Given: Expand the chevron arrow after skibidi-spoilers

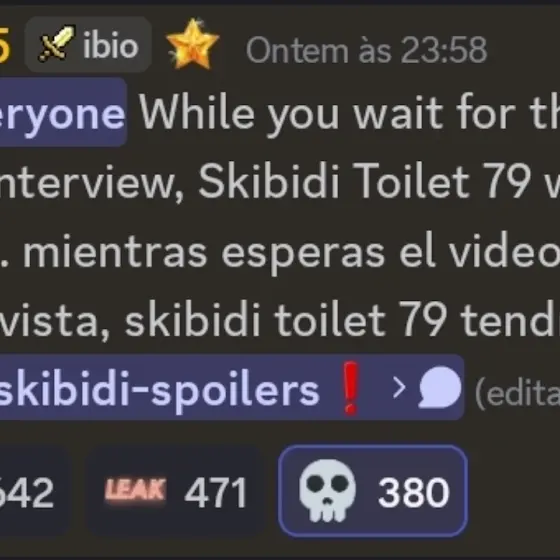Looking at the screenshot, I should pyautogui.click(x=399, y=388).
